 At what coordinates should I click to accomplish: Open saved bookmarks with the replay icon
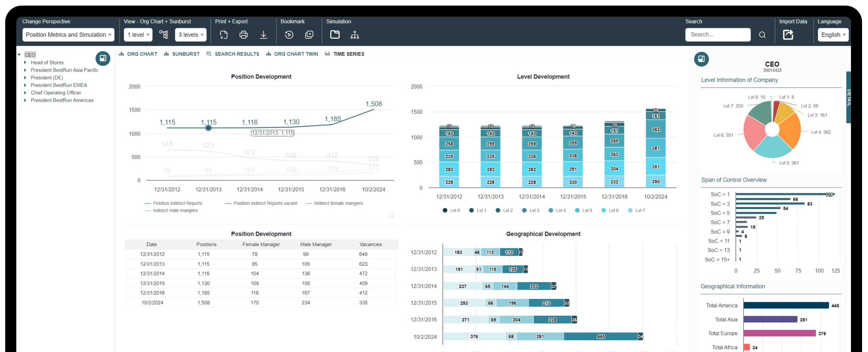(x=289, y=34)
